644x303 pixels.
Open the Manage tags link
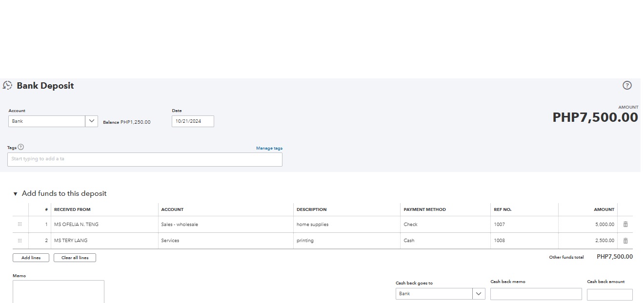pyautogui.click(x=269, y=148)
